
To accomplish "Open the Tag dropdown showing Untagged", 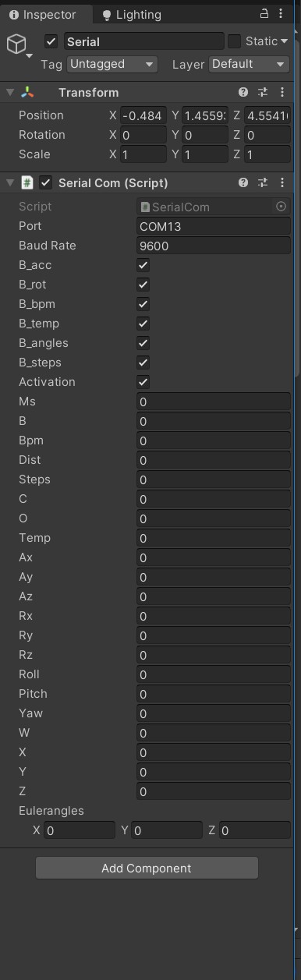I will pyautogui.click(x=112, y=64).
